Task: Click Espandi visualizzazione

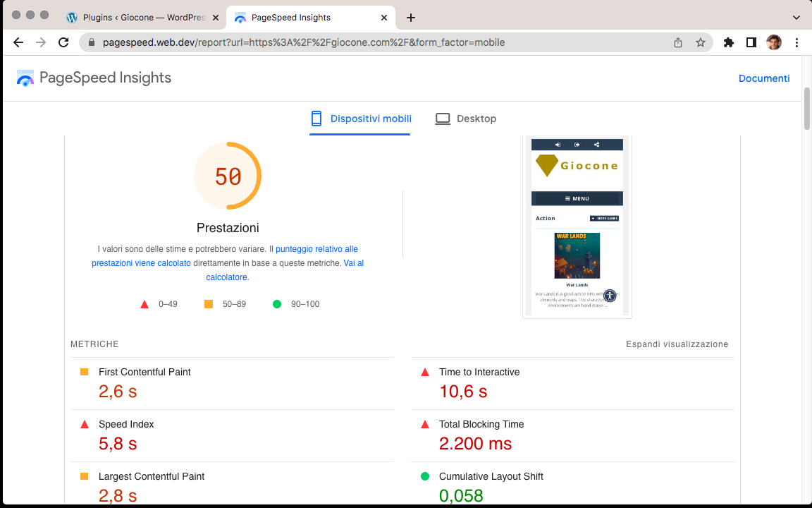Action: 677,344
